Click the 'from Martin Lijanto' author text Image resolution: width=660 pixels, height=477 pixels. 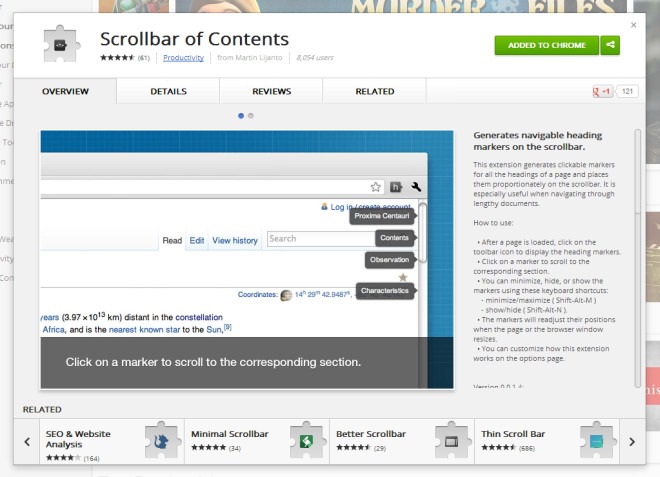(250, 58)
